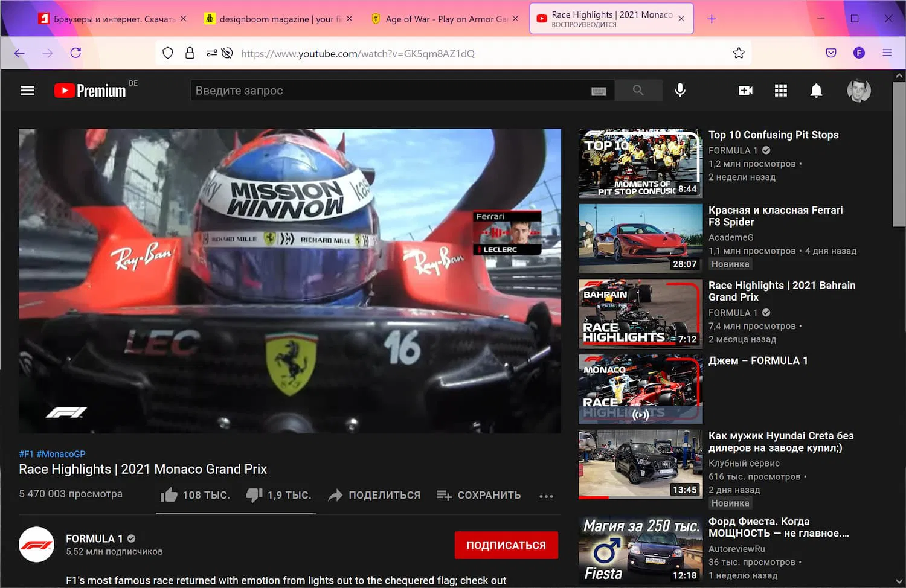Open the Hyundai Creta video thumbnail

coord(640,464)
